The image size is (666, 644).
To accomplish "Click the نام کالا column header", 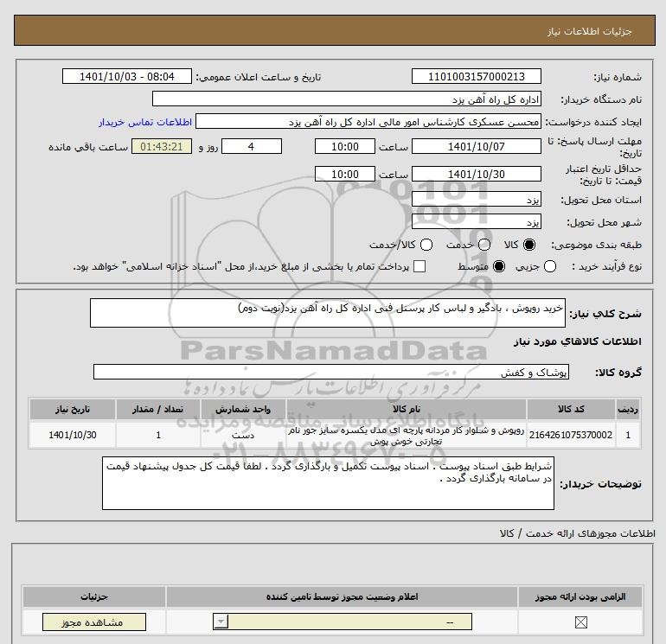I will coord(407,409).
